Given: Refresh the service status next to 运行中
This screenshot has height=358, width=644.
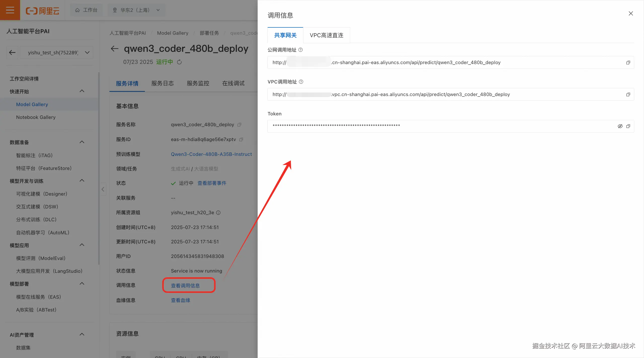Looking at the screenshot, I should (179, 62).
